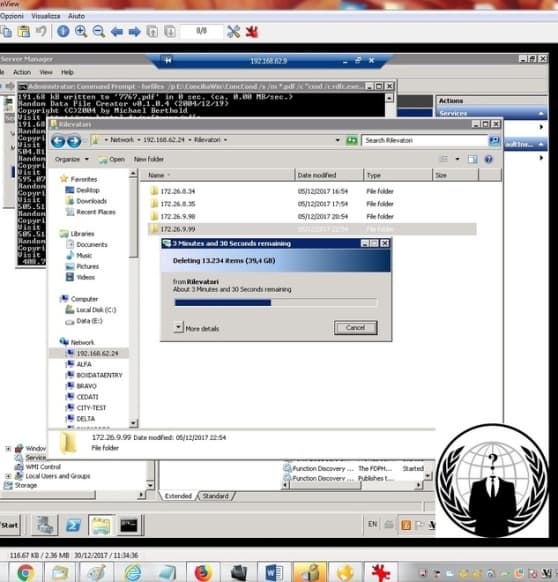Select the 172.26.9.98 folder
The width and height of the screenshot is (558, 582).
[x=177, y=216]
